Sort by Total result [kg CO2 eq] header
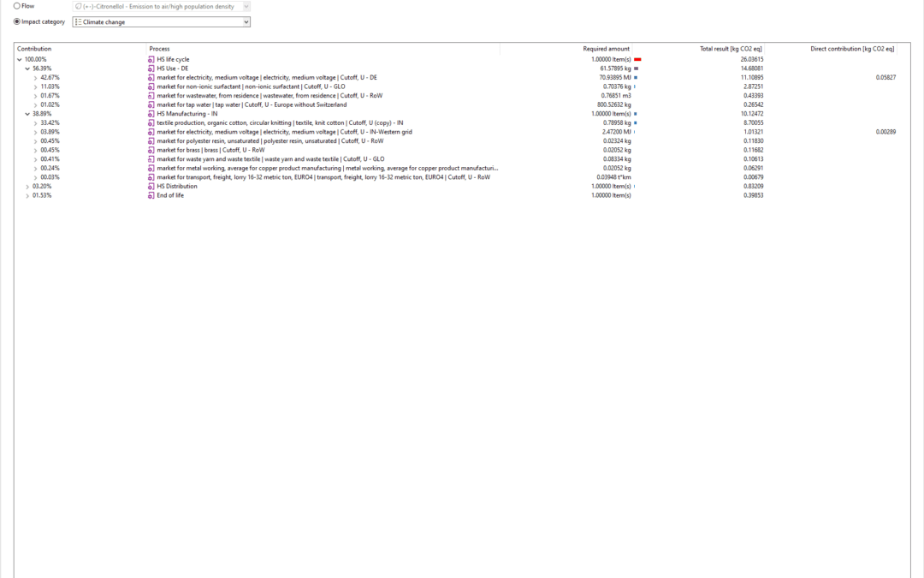Image resolution: width=924 pixels, height=578 pixels. pos(698,49)
